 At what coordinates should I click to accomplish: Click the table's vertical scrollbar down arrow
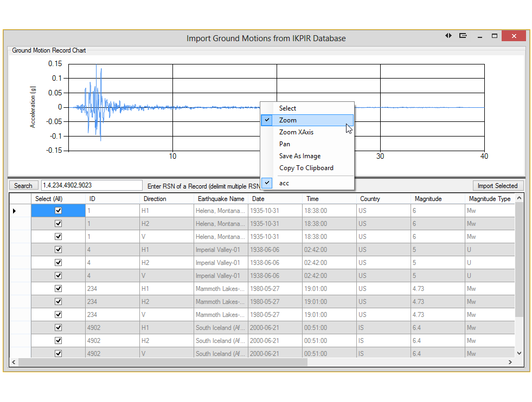click(x=519, y=353)
